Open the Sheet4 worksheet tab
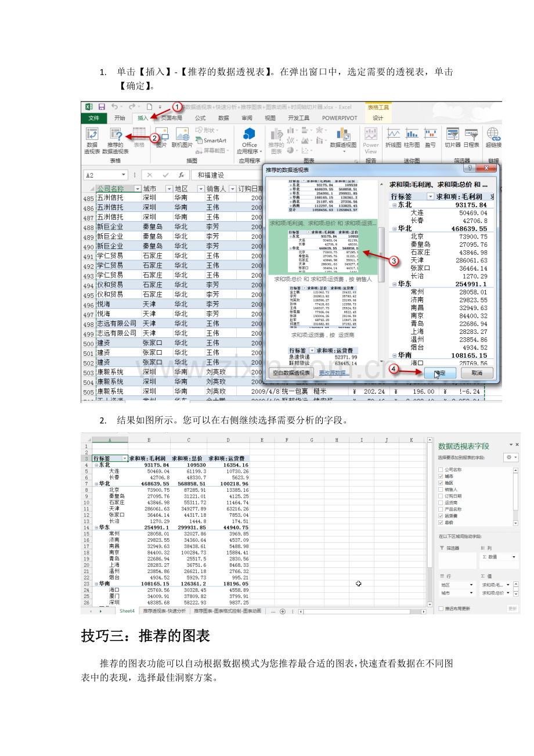The height and width of the screenshot is (756, 534). tap(127, 611)
